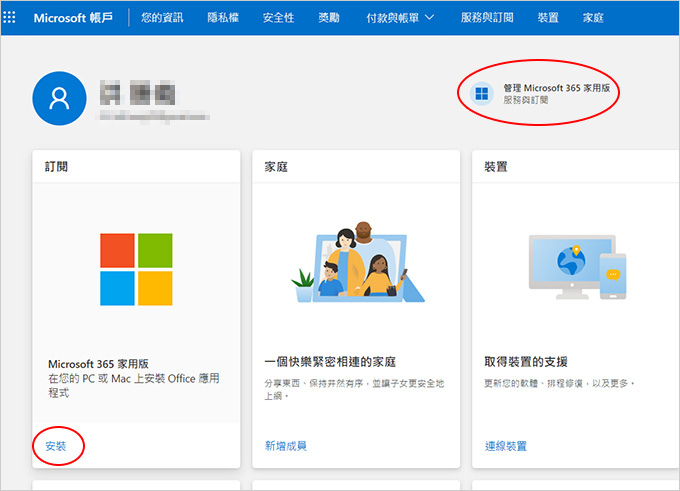Click the 服務與訂閱 subtitle under 管理 Microsoft 365
The image size is (680, 491).
click(x=526, y=100)
